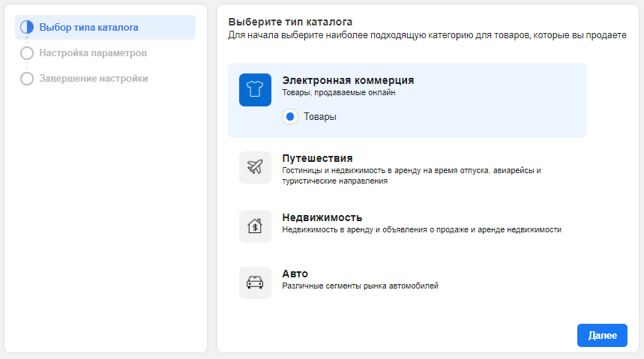Select the Товары radio button
The width and height of the screenshot is (644, 359).
tap(290, 117)
